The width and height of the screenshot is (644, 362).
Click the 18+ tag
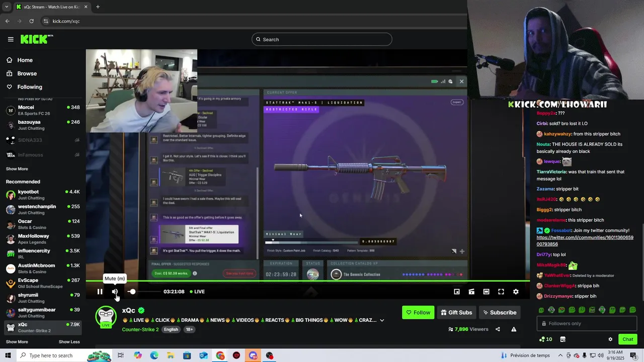tap(189, 329)
